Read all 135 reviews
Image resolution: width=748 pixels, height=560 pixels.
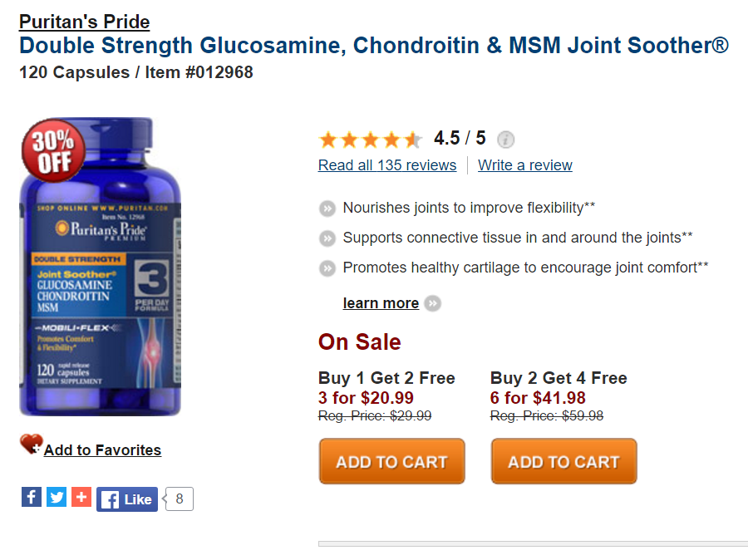(x=387, y=165)
